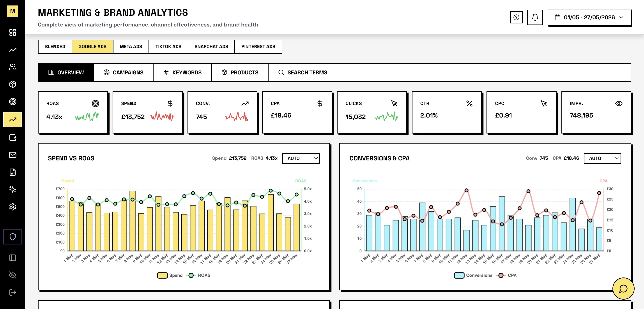Select the Google Ads channel tab
The image size is (644, 309).
(x=92, y=46)
